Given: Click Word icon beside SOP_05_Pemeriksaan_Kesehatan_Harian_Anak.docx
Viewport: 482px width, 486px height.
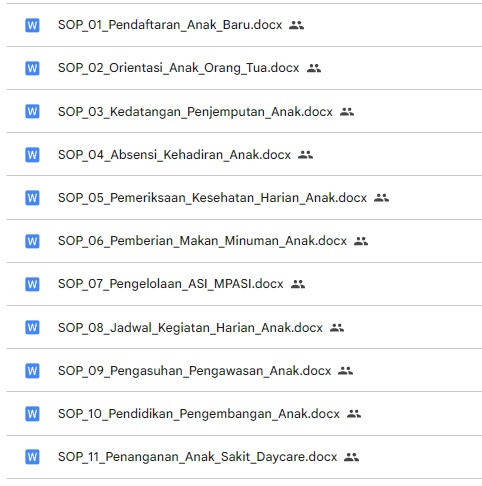Looking at the screenshot, I should (x=32, y=198).
